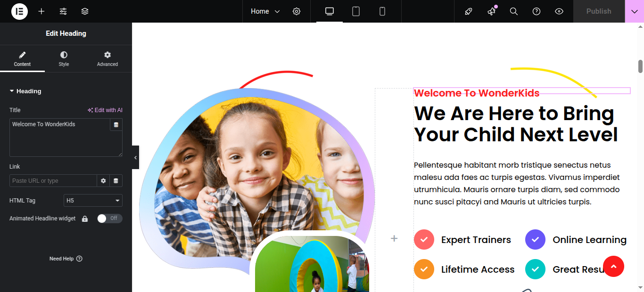Viewport: 644px width, 292px height.
Task: Click the Expert Trainers text
Action: coord(476,240)
